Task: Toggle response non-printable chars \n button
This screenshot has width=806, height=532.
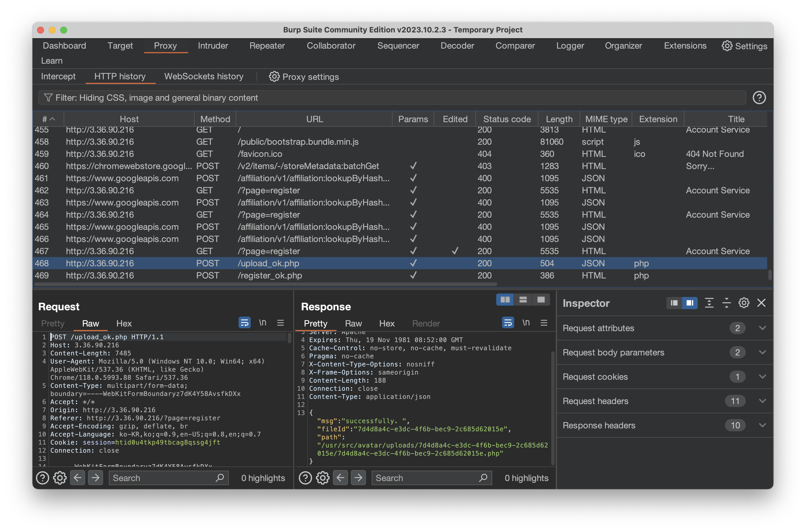Action: point(526,323)
